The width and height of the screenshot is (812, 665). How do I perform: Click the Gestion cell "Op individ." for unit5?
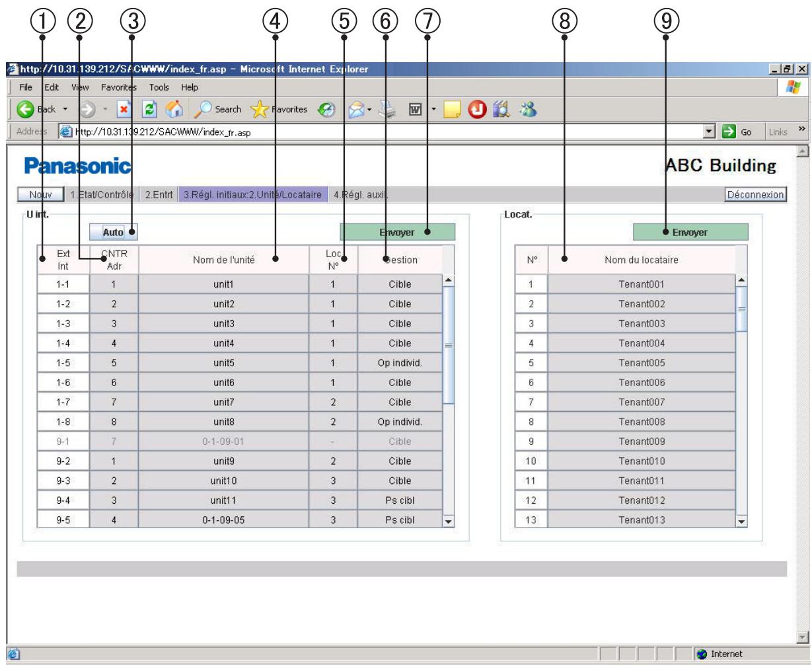coord(400,363)
